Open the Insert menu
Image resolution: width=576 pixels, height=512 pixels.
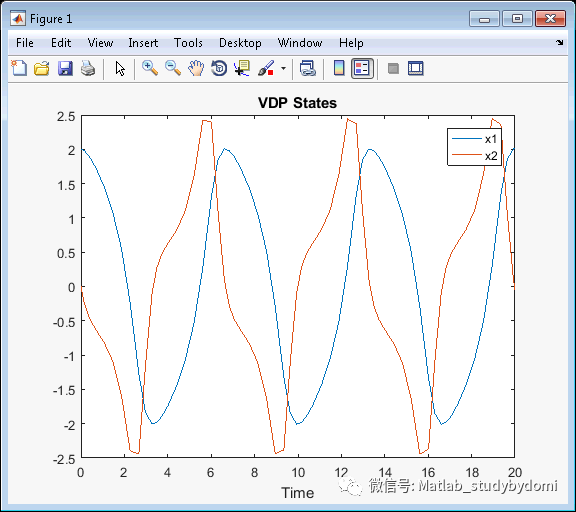(143, 43)
